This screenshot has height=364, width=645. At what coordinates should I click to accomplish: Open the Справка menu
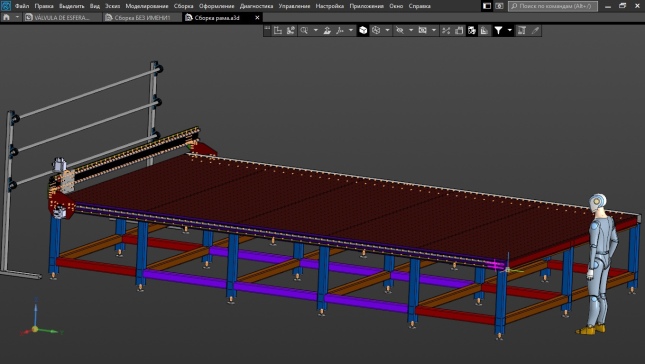click(420, 6)
